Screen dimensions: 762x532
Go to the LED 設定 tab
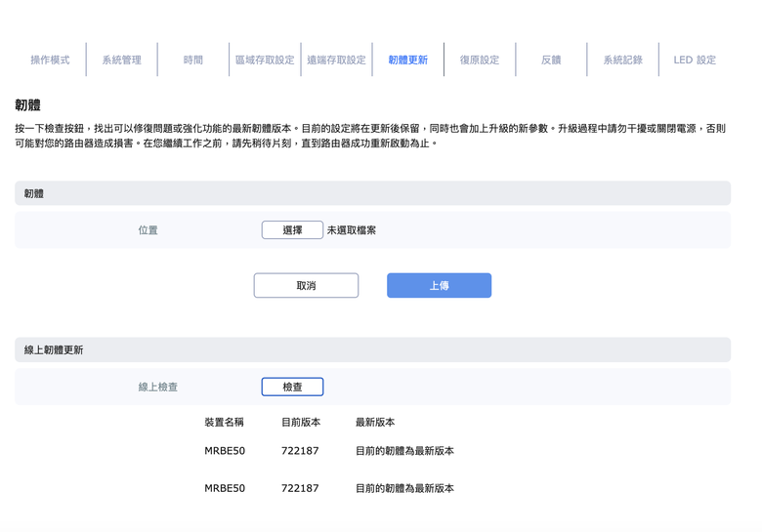coord(695,60)
